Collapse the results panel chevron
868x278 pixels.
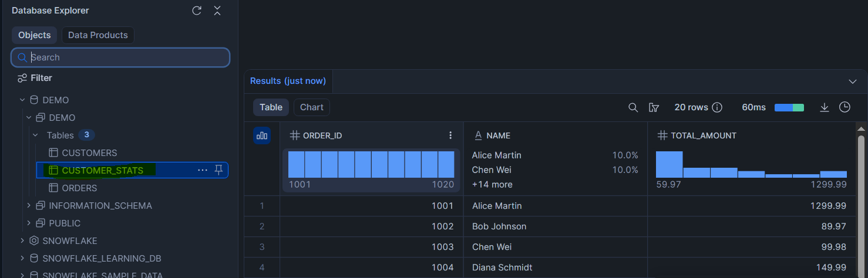tap(853, 81)
